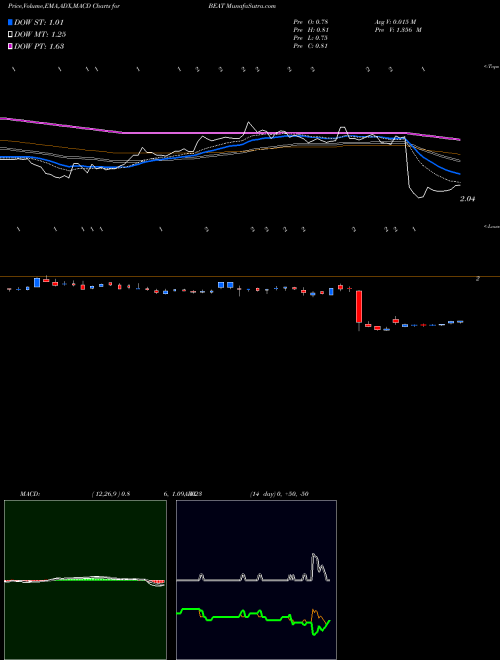Click the magenta DOW PT legend swatch
The image size is (500, 660).
coord(10,46)
